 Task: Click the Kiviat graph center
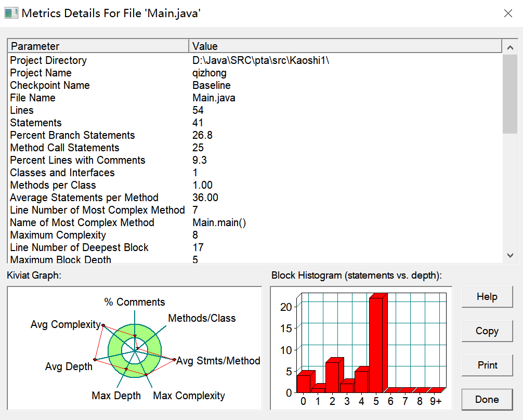pos(135,350)
